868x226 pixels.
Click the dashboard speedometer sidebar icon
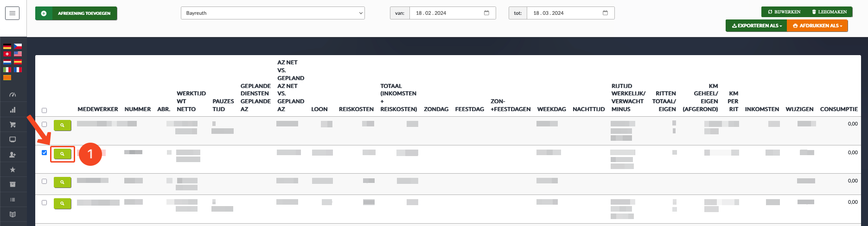coord(13,94)
